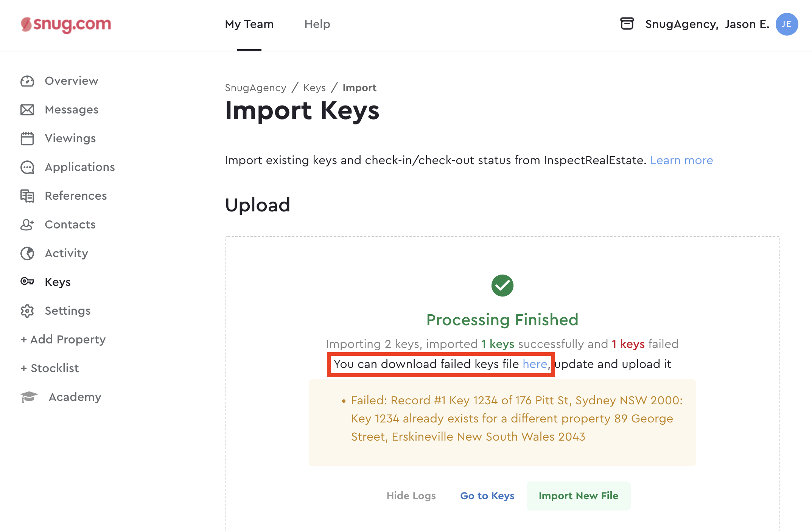Open the Learn more link

(x=681, y=160)
